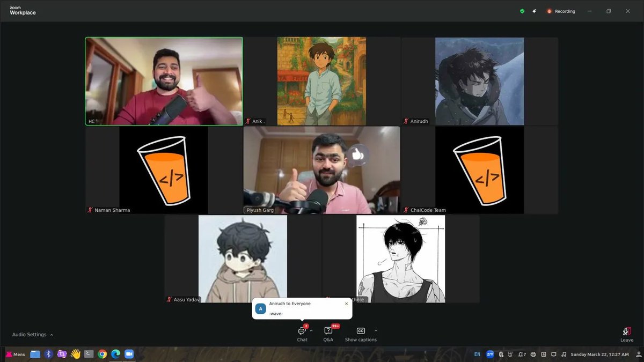Screen dimensions: 644x362
Task: Open the calendar clock Sunday March 22
Action: click(600, 354)
